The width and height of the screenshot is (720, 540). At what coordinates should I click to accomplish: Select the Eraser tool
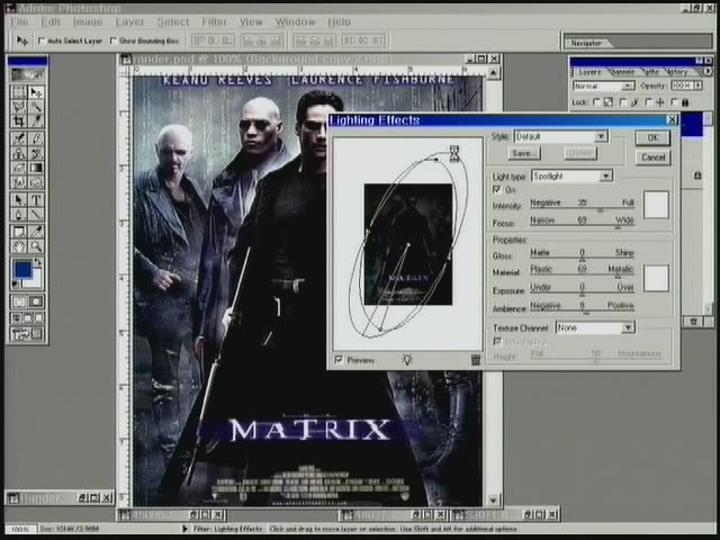click(x=19, y=168)
